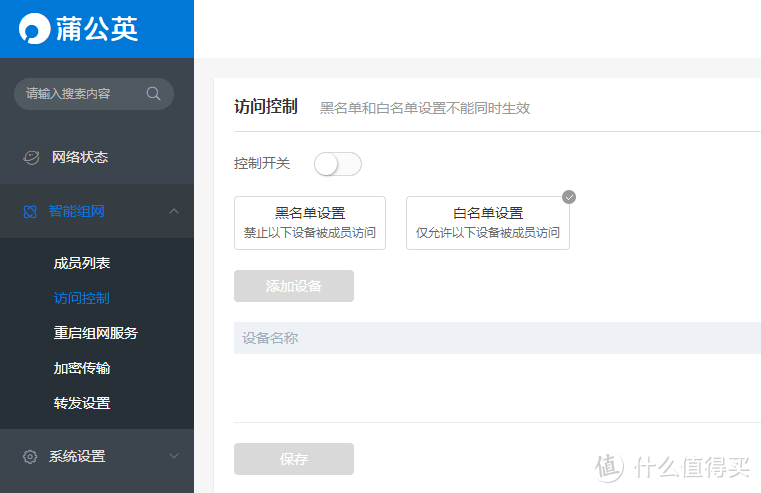Click the 添加设备 button
This screenshot has height=493, width=761.
click(x=294, y=286)
